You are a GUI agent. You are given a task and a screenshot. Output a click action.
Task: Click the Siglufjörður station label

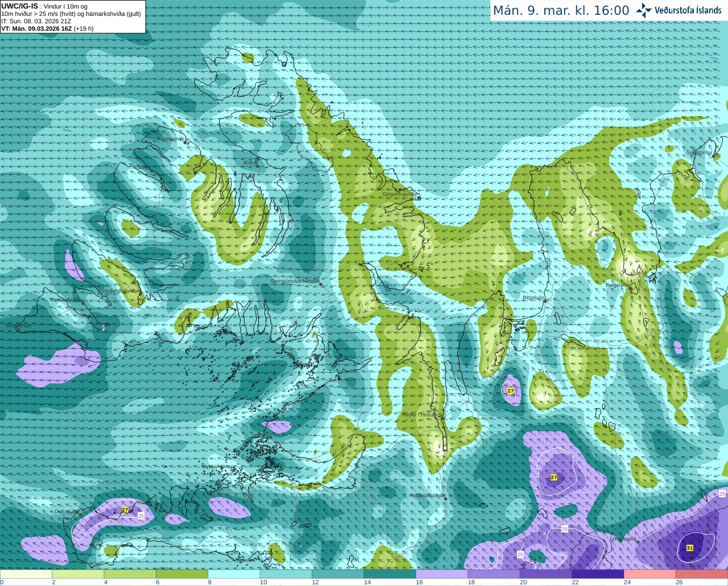[x=700, y=152]
